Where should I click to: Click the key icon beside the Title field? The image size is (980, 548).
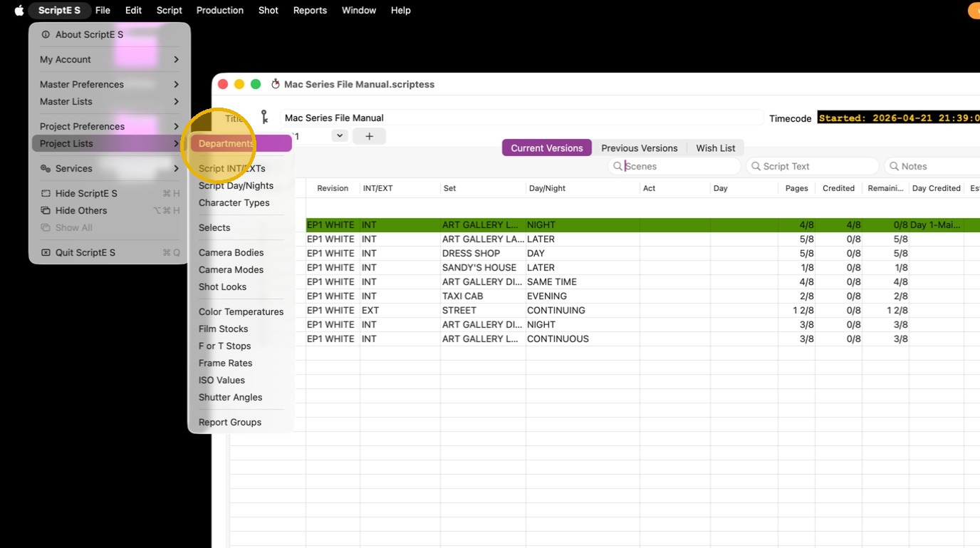(265, 118)
